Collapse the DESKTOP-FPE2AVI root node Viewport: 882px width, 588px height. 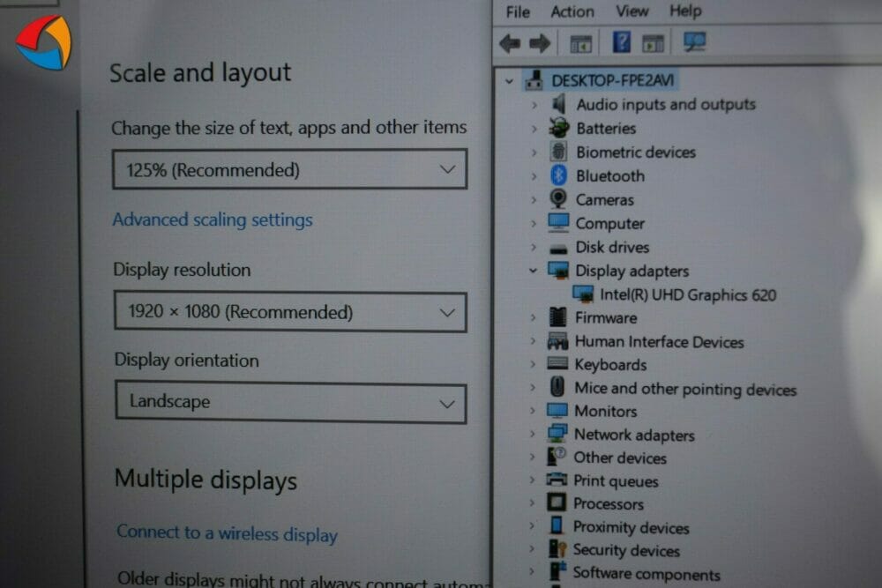pos(510,81)
